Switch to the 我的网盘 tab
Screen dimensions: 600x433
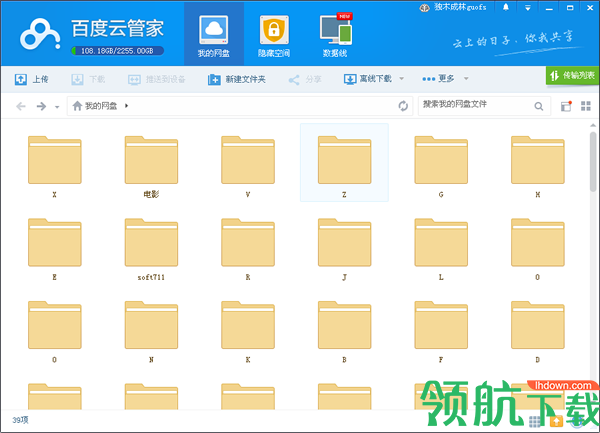pos(214,34)
